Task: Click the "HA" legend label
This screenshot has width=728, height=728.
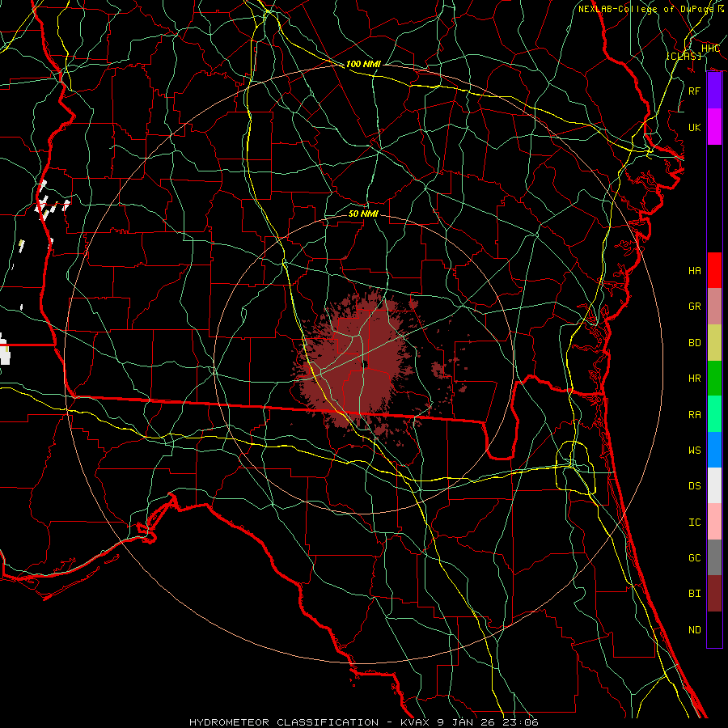Action: (695, 271)
